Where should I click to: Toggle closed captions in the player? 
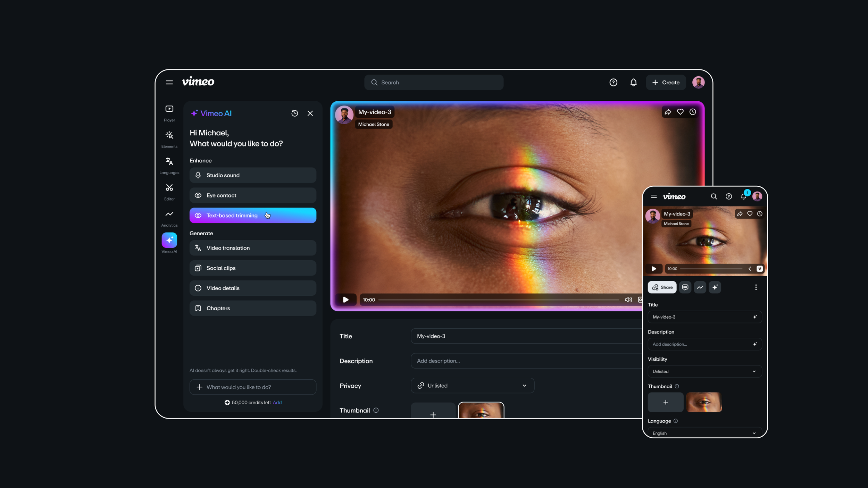click(x=641, y=300)
